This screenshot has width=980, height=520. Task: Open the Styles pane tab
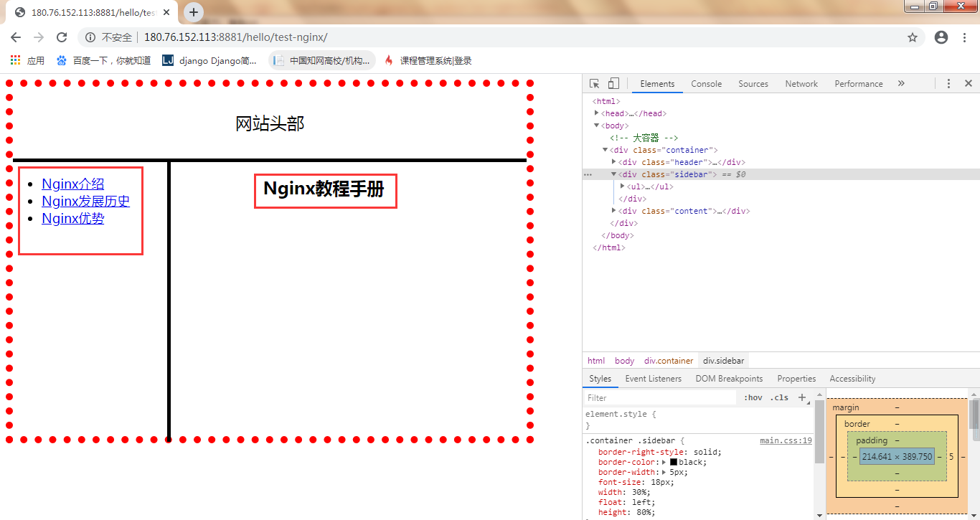[x=600, y=379]
